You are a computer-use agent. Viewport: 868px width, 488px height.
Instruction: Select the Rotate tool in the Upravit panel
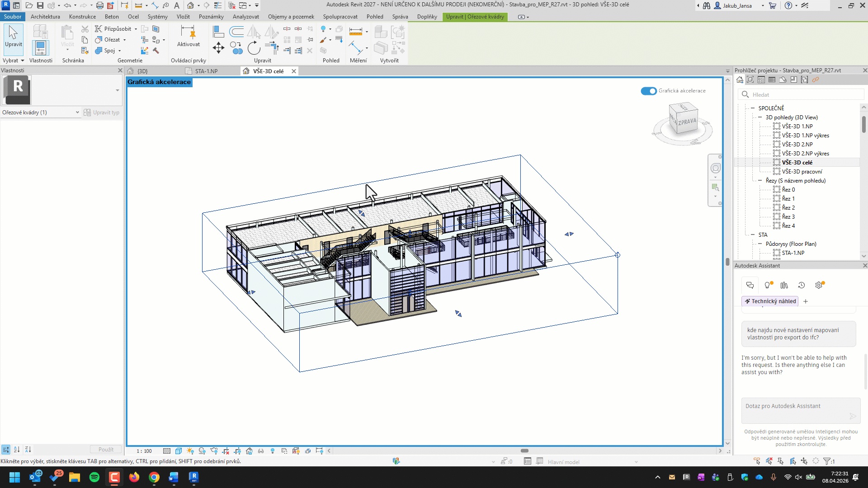(254, 48)
